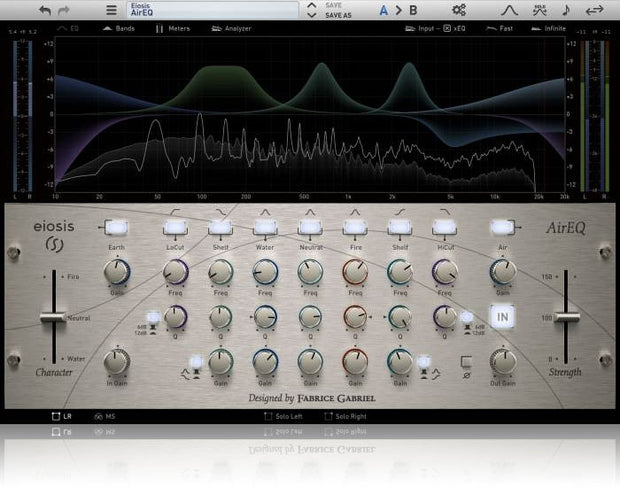Open the Fast analyzer speed dropdown
The image size is (620, 487).
499,28
